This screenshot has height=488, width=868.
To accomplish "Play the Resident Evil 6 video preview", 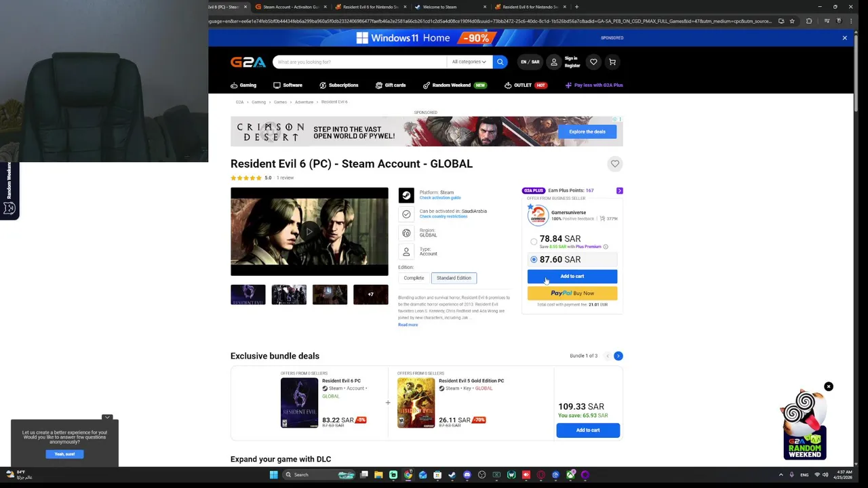I will (309, 232).
